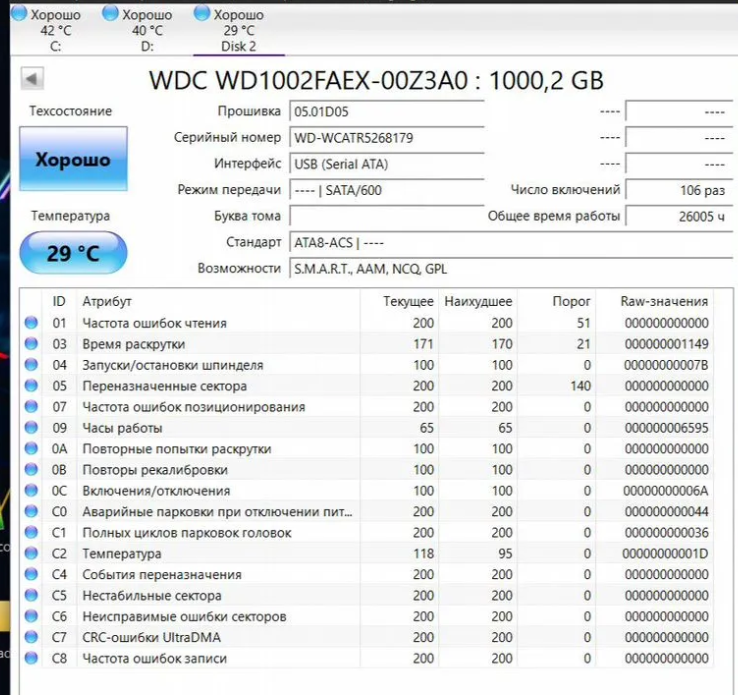Screen dimensions: 738x695
Task: Click the blue Хорошо health status button
Action: tap(73, 159)
